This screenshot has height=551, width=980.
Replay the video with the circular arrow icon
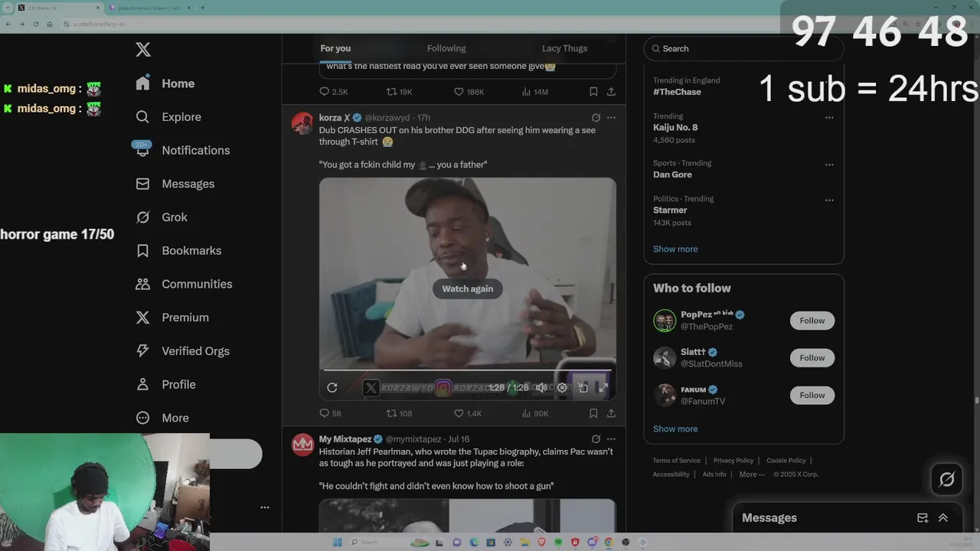pyautogui.click(x=332, y=388)
